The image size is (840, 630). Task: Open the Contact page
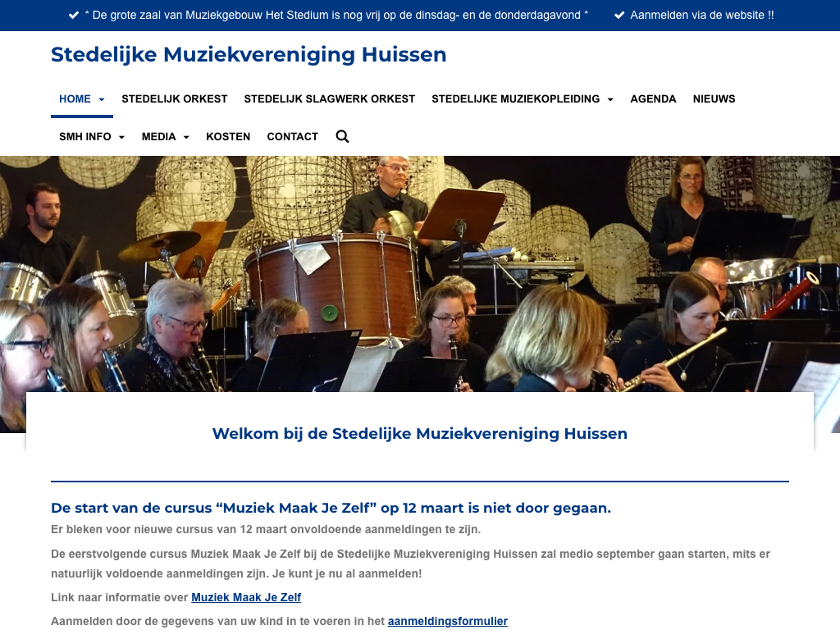pyautogui.click(x=293, y=137)
